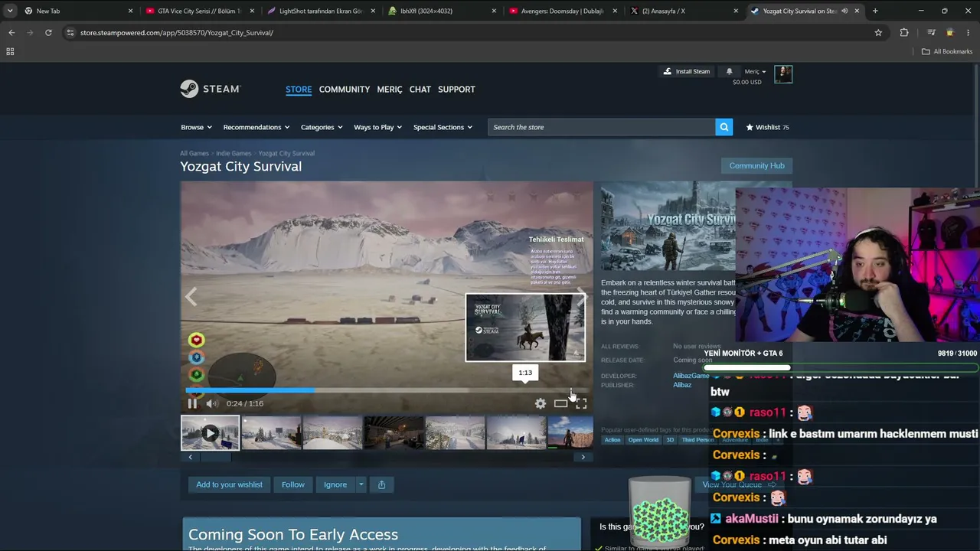Switch the trailer to theater mode
Image resolution: width=980 pixels, height=551 pixels.
click(561, 403)
